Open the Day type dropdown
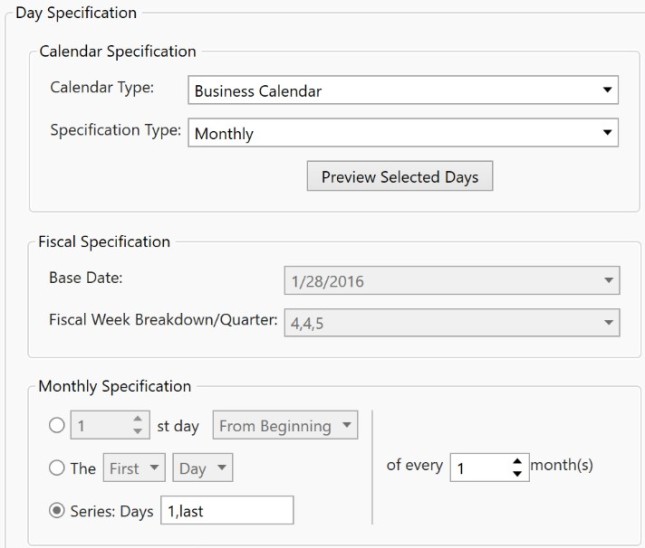The width and height of the screenshot is (645, 548). pos(203,468)
